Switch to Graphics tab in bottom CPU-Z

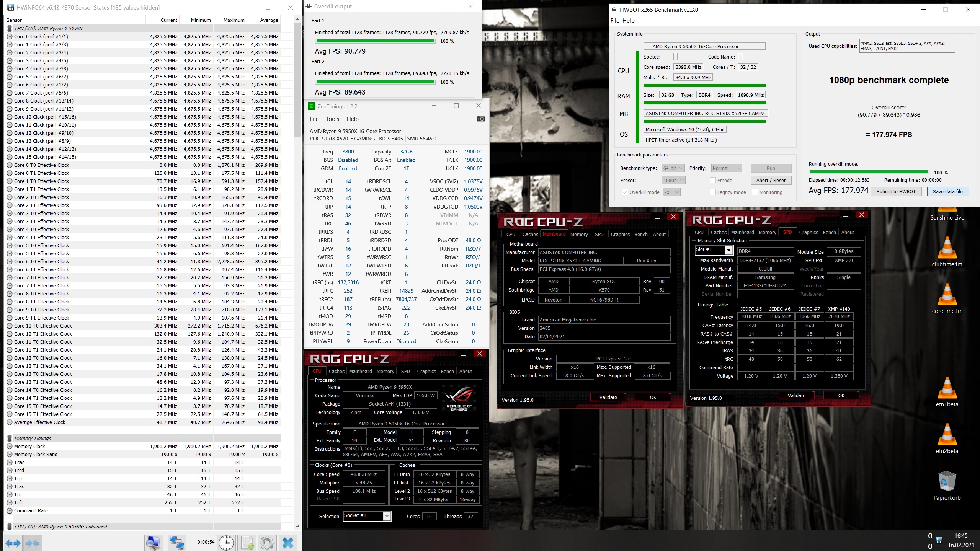tap(426, 371)
